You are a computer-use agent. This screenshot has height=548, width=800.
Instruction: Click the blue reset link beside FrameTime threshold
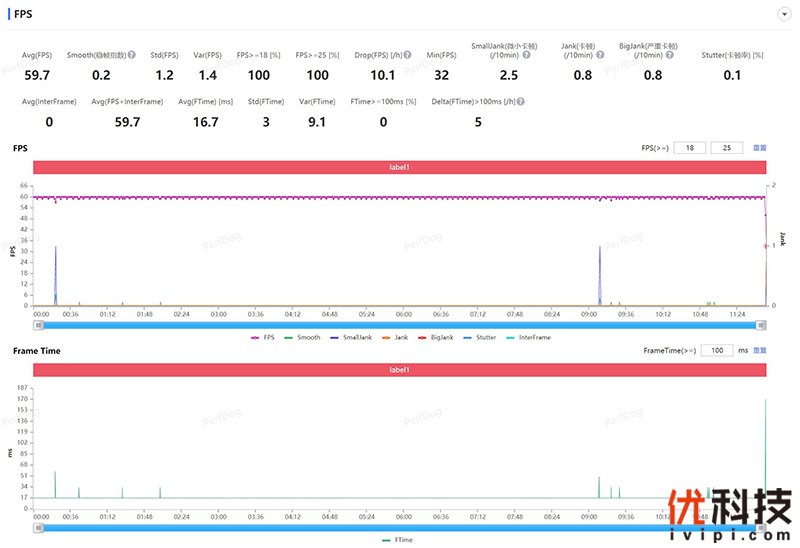click(x=760, y=350)
